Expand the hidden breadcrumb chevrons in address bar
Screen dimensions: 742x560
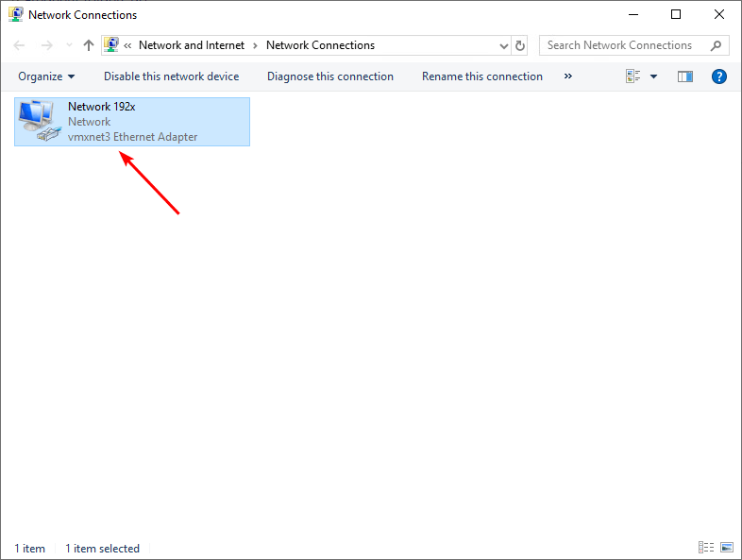[x=127, y=45]
